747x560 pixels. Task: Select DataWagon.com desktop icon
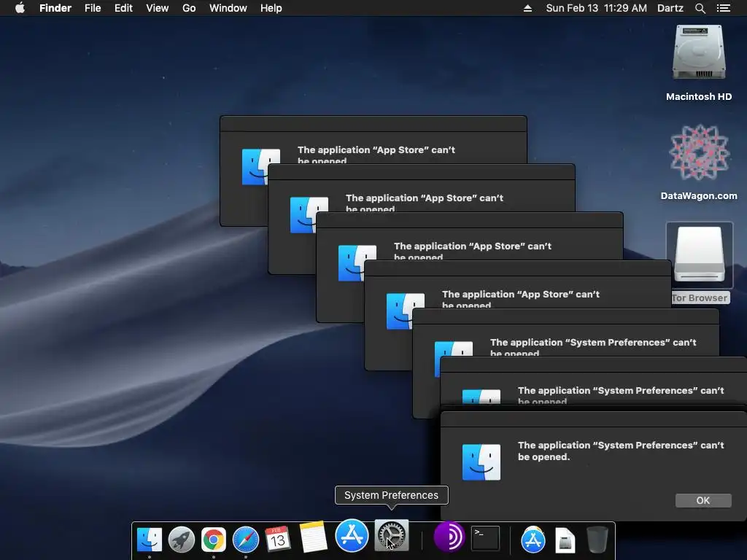coord(699,152)
